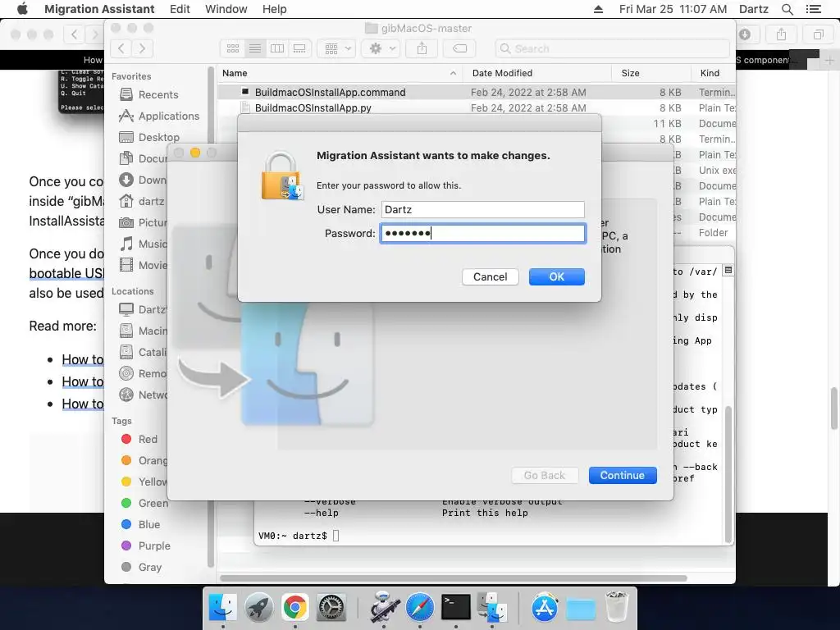Open the Window menu

click(x=226, y=9)
